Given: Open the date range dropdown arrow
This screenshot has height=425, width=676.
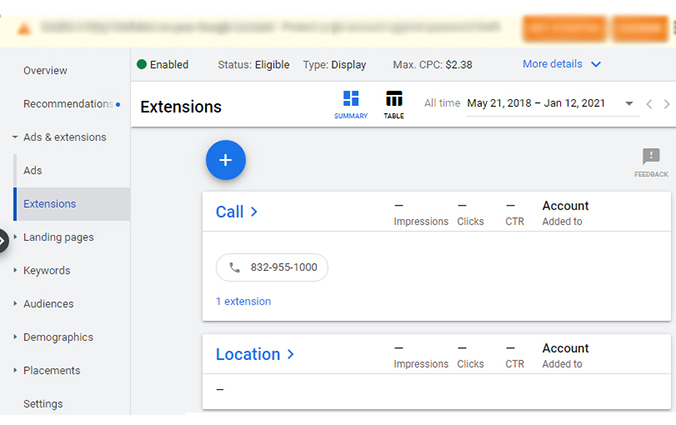Looking at the screenshot, I should click(629, 103).
